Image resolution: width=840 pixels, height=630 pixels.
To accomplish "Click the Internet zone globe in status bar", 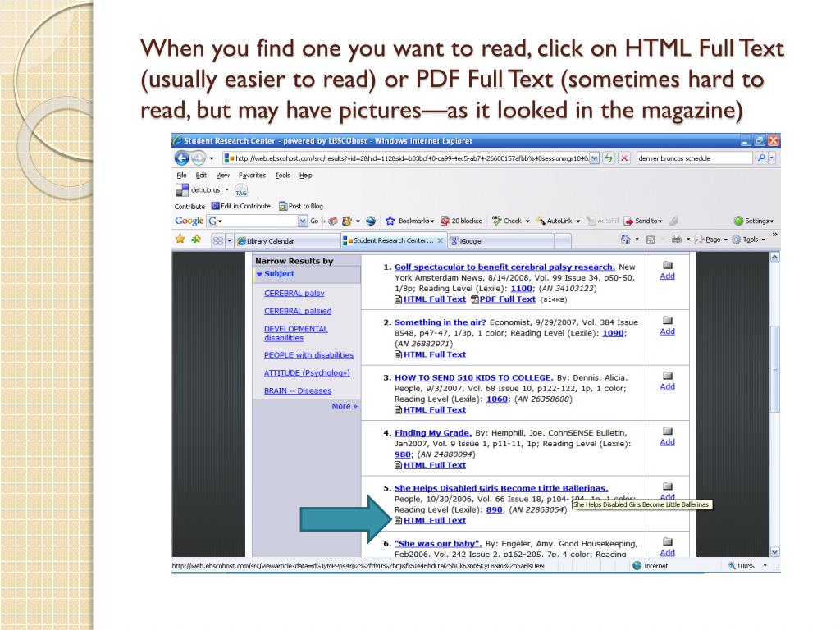I will click(x=637, y=566).
